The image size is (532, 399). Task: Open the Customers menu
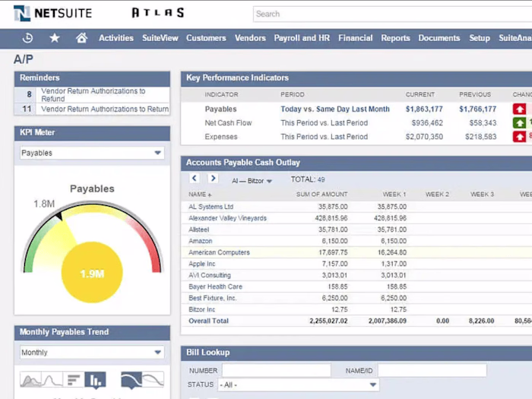pyautogui.click(x=206, y=38)
